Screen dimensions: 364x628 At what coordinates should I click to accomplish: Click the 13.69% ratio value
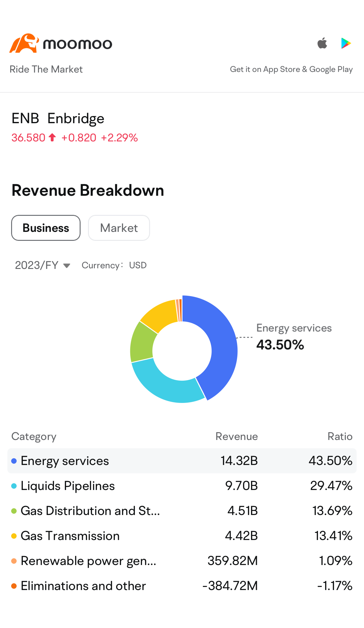pyautogui.click(x=332, y=511)
